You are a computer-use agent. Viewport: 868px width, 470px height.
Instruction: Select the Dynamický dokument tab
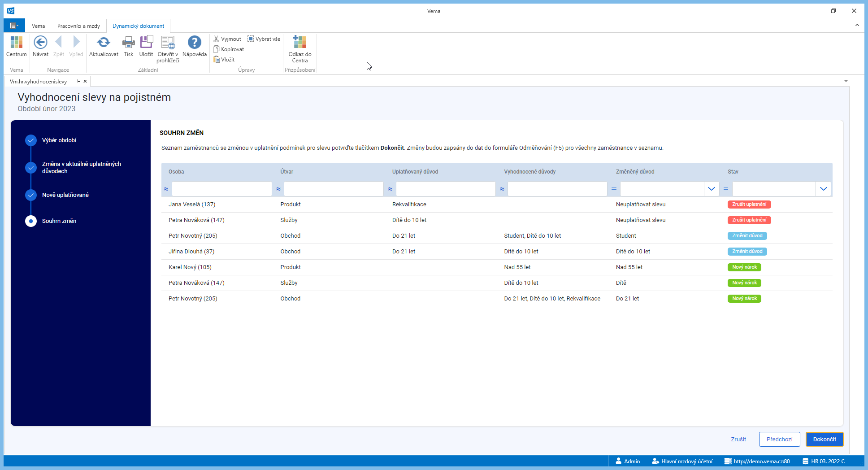138,26
